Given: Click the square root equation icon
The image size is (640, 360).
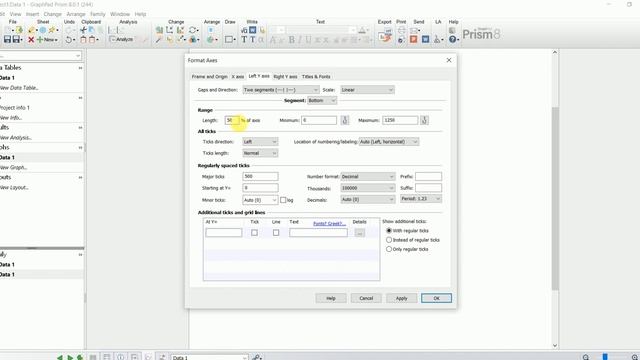Looking at the screenshot, I should coord(244,30).
